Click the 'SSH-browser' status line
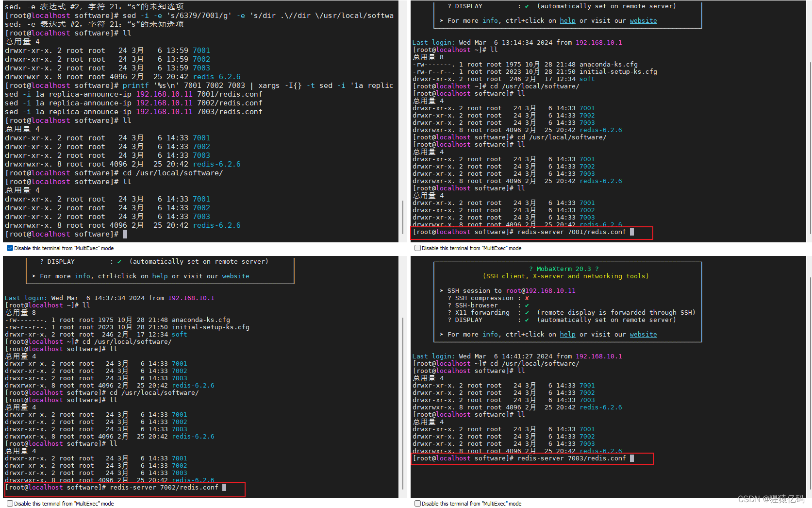Screen dimensions: 812x508 (488, 305)
